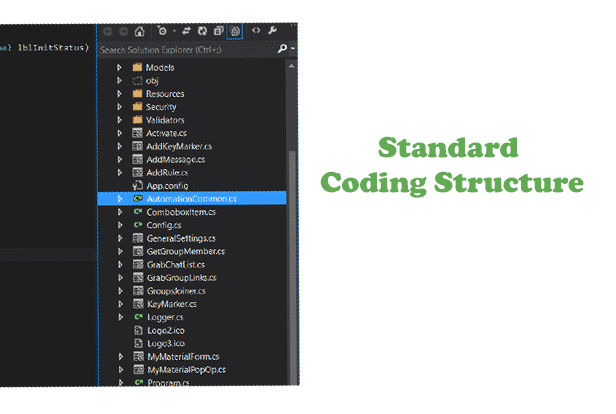Click the Logo2.ico file
The width and height of the screenshot is (616, 414).
[x=165, y=329]
